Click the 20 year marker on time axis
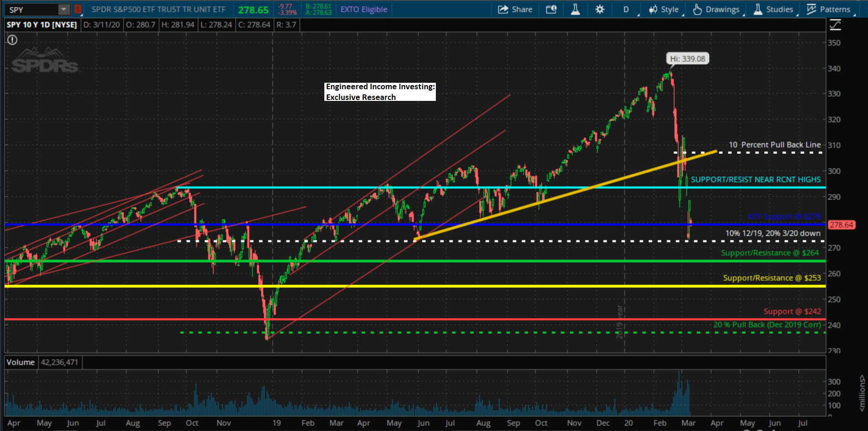The height and width of the screenshot is (431, 868). 628,423
